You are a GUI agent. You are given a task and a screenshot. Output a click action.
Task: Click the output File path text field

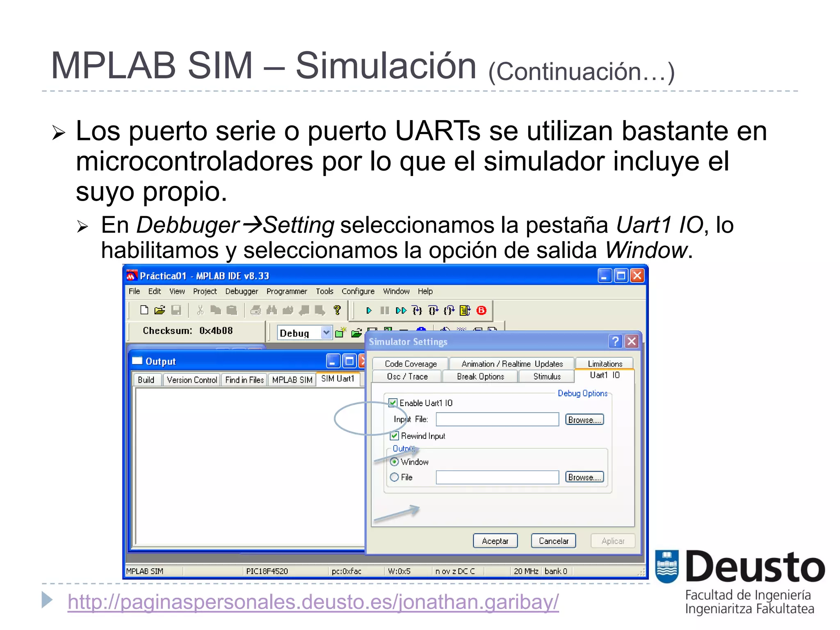[x=497, y=477]
